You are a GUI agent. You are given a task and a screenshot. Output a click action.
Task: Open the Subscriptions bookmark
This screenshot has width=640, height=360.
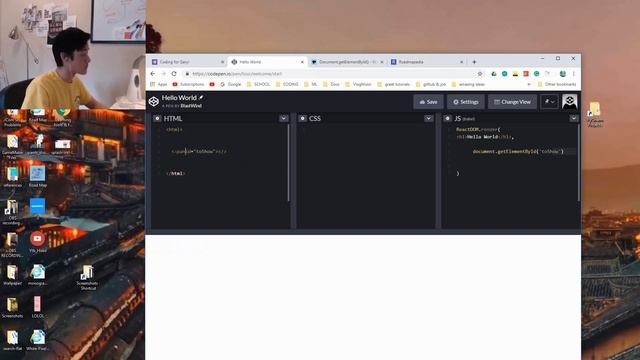point(188,84)
